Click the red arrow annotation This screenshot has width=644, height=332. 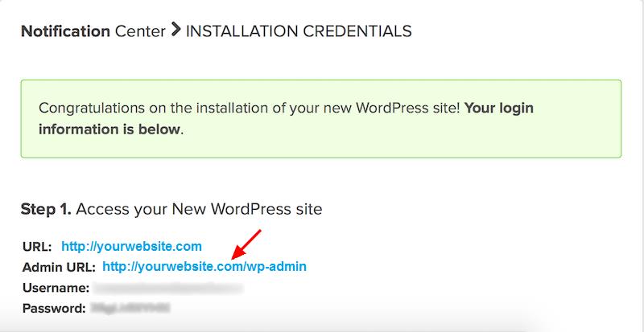click(246, 244)
